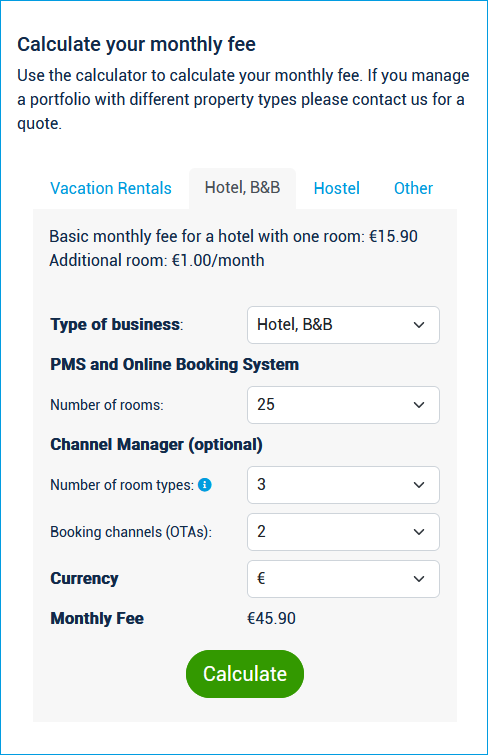Click the €45.90 monthly fee value
This screenshot has width=488, height=755.
[271, 618]
